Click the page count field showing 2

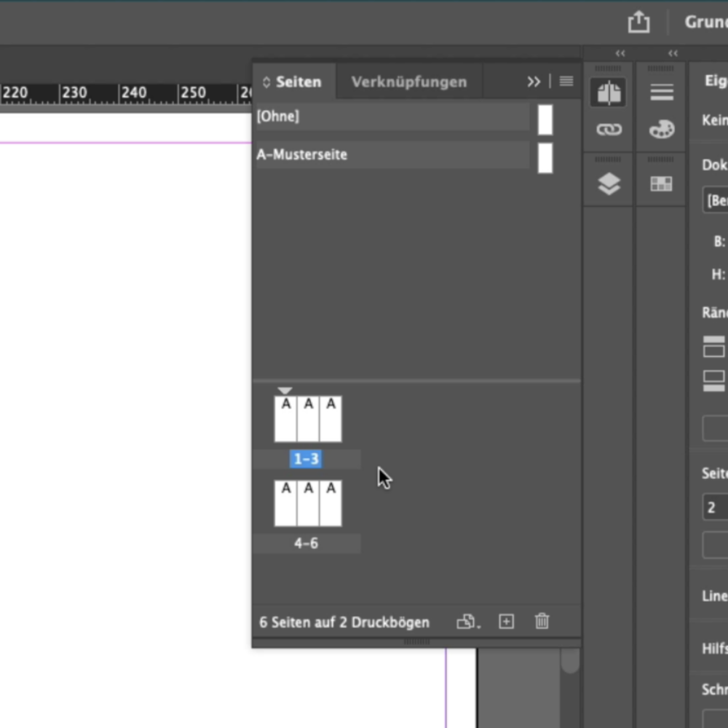[x=715, y=507]
